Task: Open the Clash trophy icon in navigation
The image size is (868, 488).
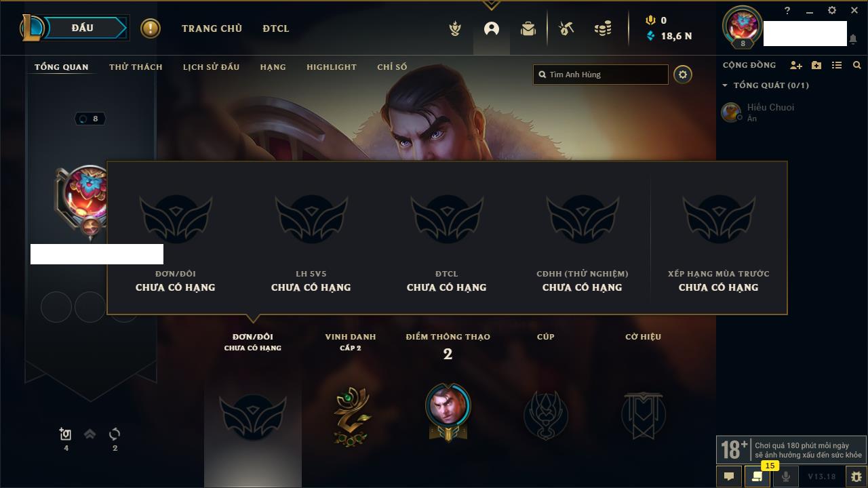Action: tap(456, 28)
